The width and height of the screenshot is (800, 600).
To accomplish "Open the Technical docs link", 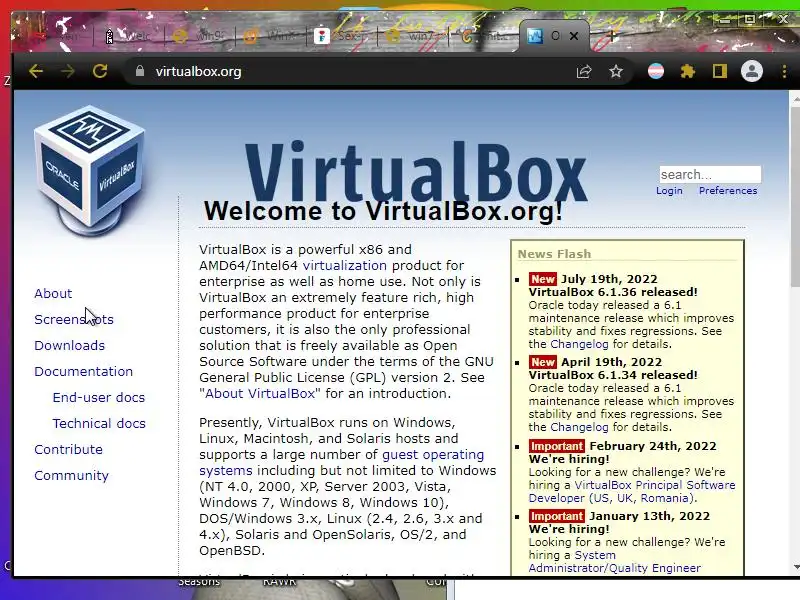I will point(99,423).
